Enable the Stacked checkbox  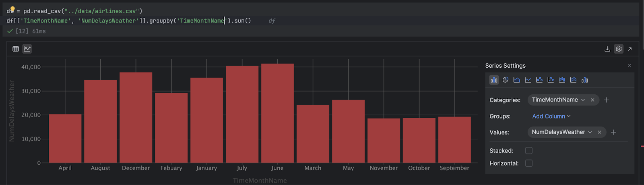[x=529, y=150]
